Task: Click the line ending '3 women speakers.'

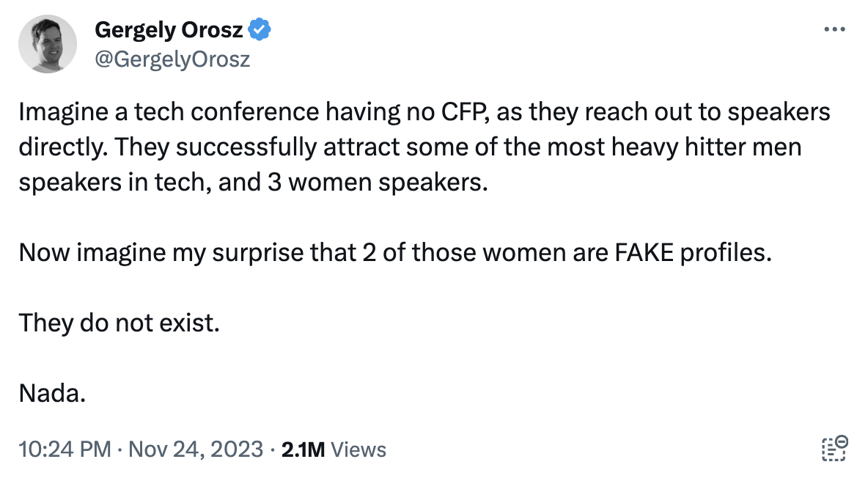Action: (253, 183)
